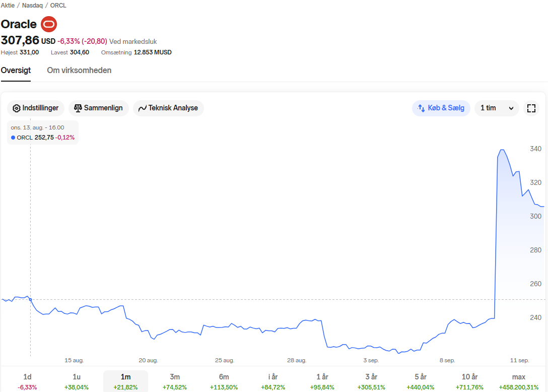Image resolution: width=548 pixels, height=392 pixels.
Task: Switch to Om virksomheden tab
Action: 80,70
